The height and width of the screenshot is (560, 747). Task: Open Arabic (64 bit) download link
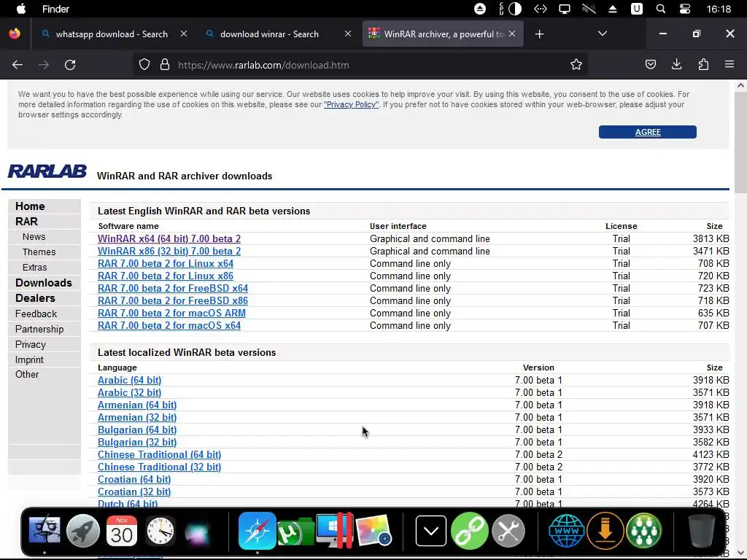point(130,380)
